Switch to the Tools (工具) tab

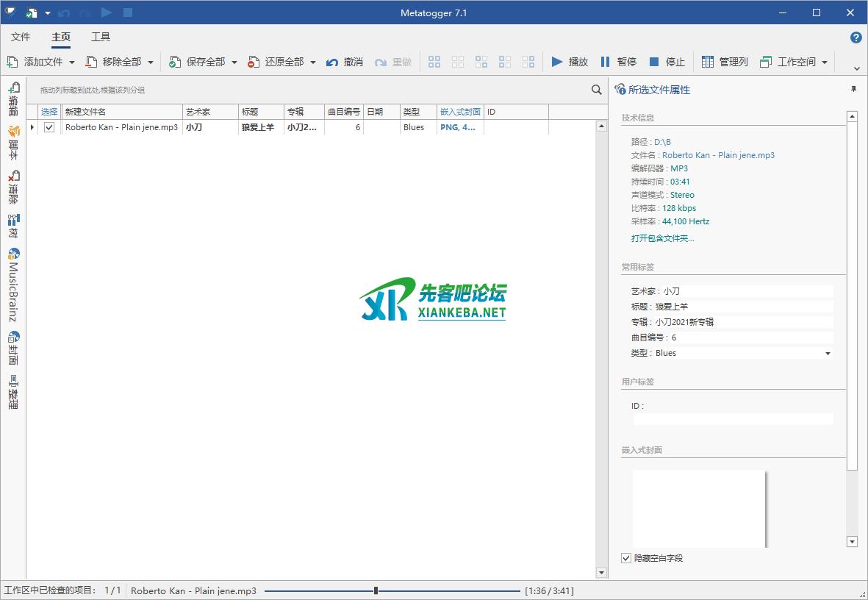pos(101,37)
